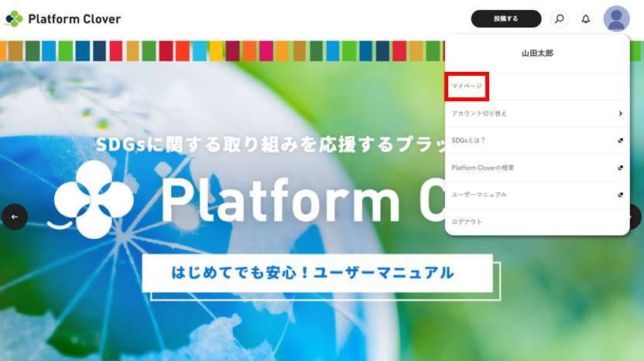Viewport: 644px width, 361px height.
Task: Open notifications bell icon
Action: click(586, 19)
